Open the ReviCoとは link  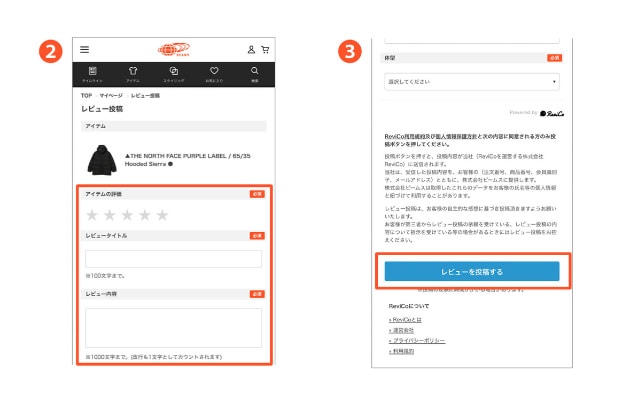[x=405, y=320]
